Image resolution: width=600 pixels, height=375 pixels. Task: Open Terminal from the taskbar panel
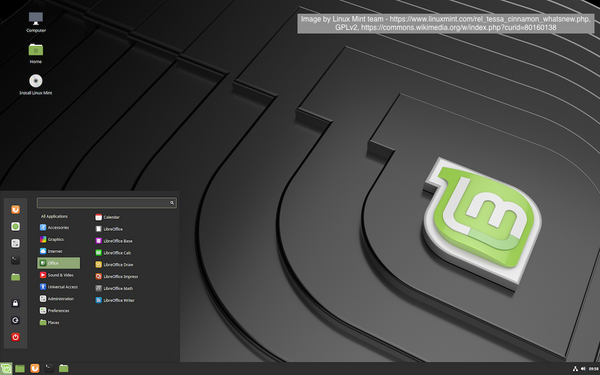pyautogui.click(x=49, y=368)
